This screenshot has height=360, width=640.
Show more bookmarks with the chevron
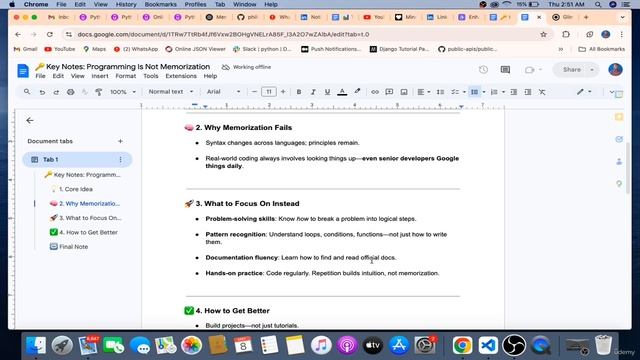pos(561,49)
